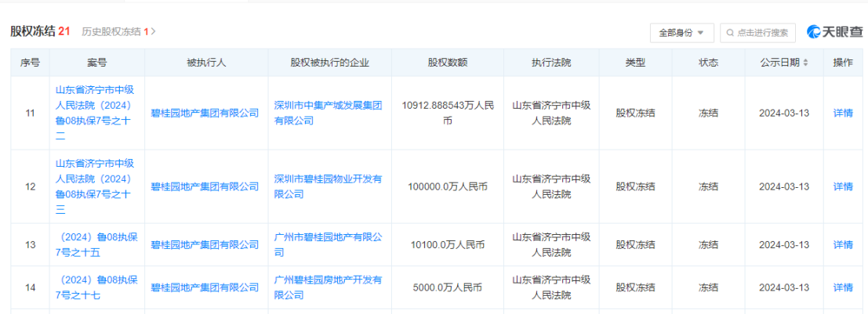Open 碧桂园地产集团有限公司 in row 12

tap(205, 186)
